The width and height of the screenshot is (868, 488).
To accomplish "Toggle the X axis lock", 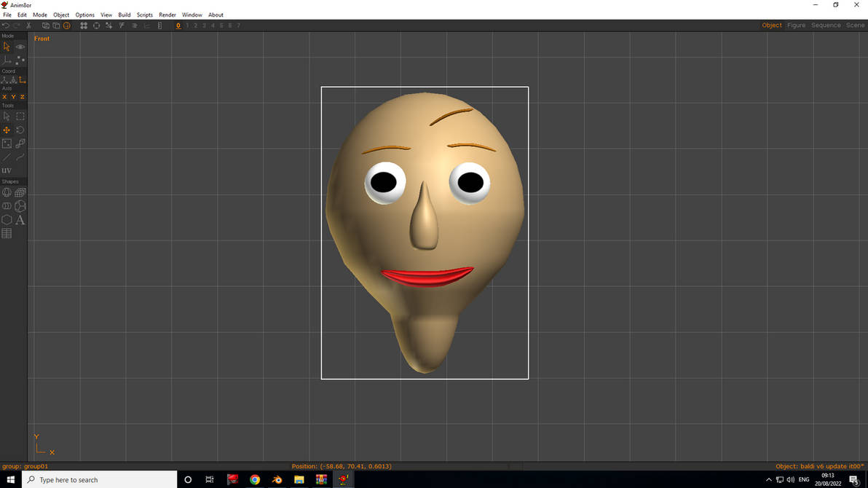I will click(4, 97).
